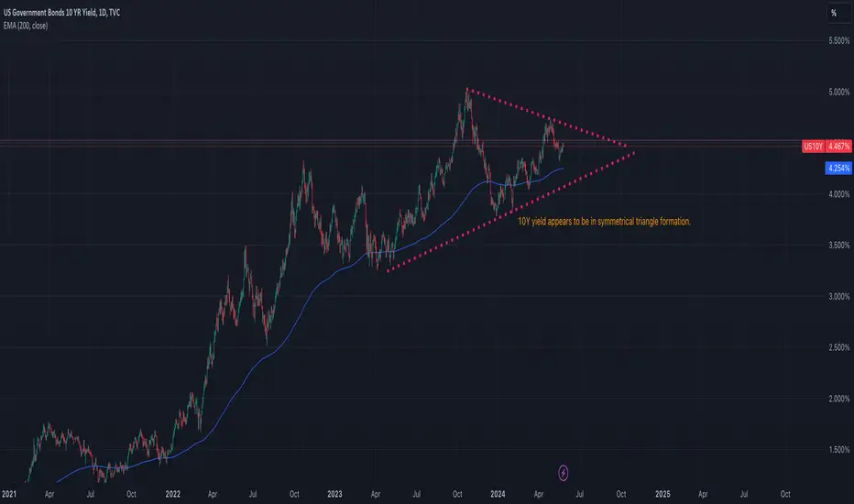
Task: Click the purple lightning bolt event icon
Action: point(564,473)
